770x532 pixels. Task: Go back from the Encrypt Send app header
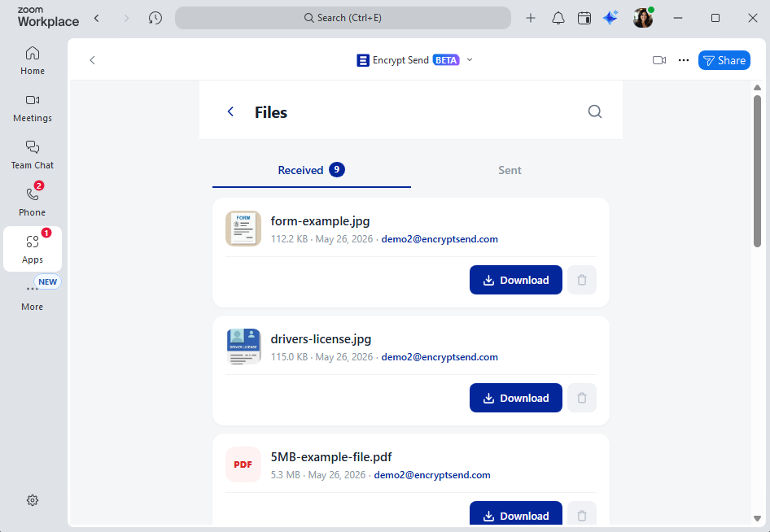pyautogui.click(x=92, y=60)
